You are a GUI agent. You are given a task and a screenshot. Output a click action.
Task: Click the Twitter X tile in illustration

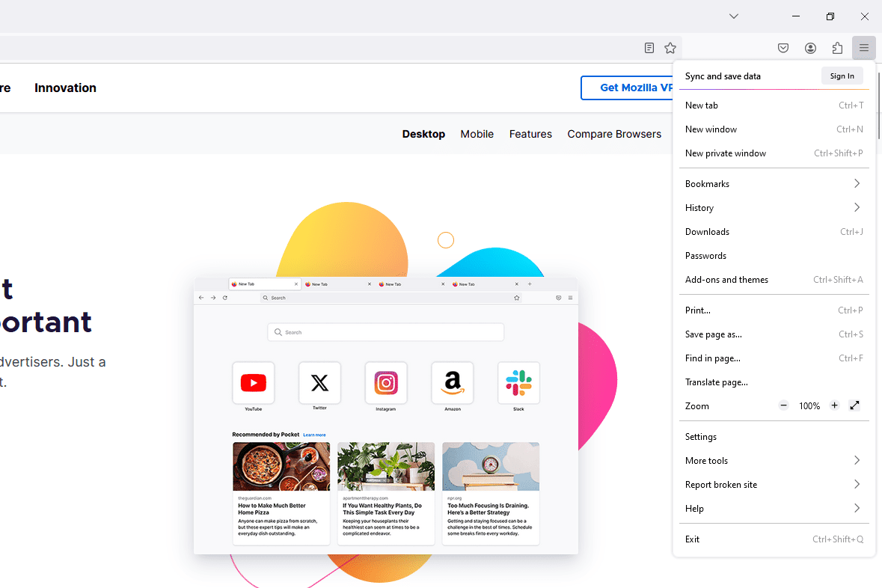319,382
